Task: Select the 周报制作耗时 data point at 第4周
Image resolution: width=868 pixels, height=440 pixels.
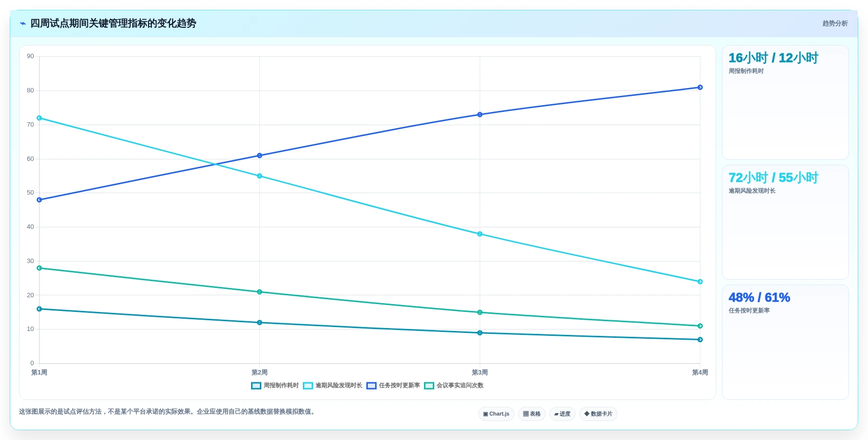Action: click(x=700, y=340)
